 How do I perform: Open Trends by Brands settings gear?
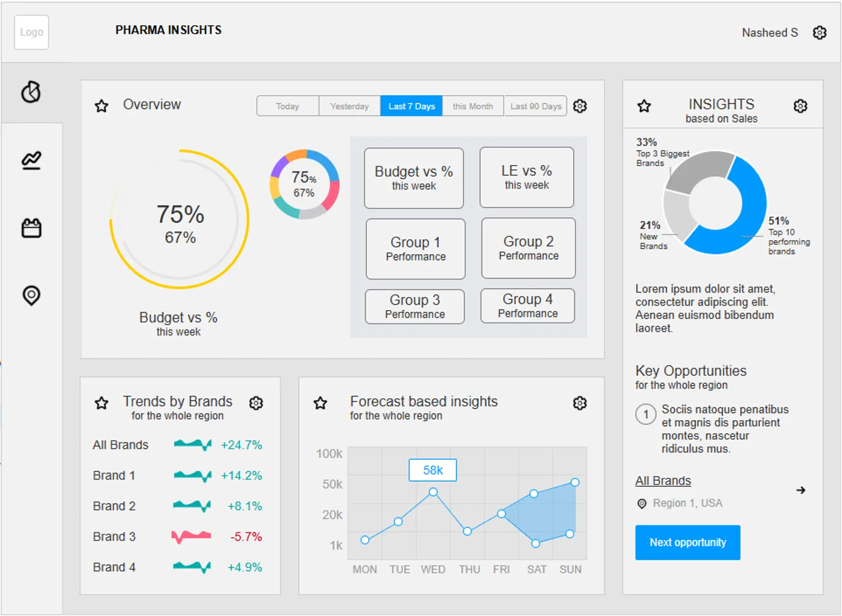click(x=256, y=403)
